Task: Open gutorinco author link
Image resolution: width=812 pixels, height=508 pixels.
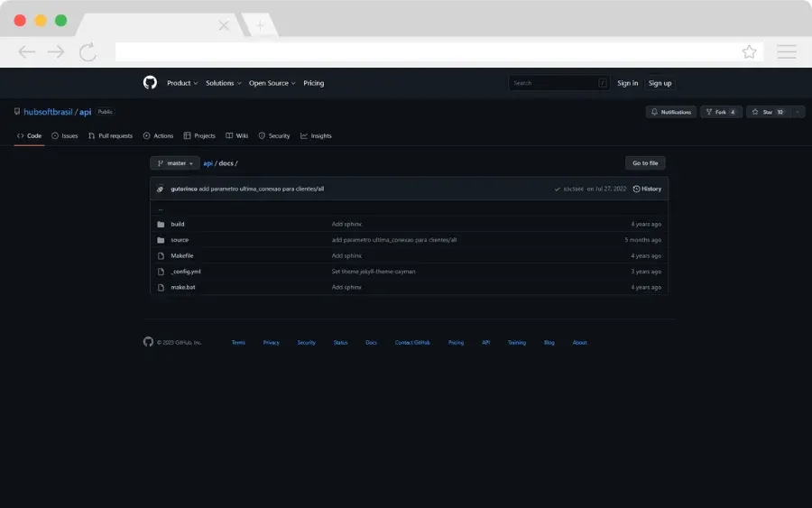Action: pos(184,189)
